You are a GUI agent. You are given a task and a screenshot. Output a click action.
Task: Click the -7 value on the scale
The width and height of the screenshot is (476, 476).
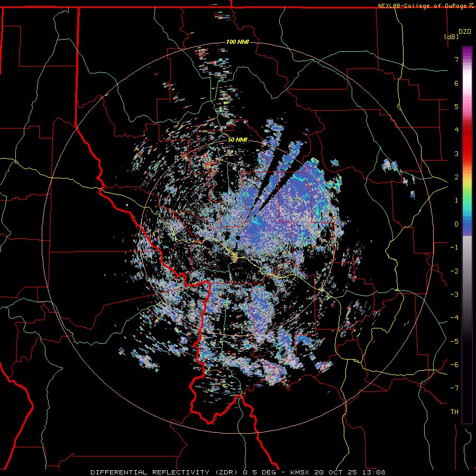coord(454,388)
